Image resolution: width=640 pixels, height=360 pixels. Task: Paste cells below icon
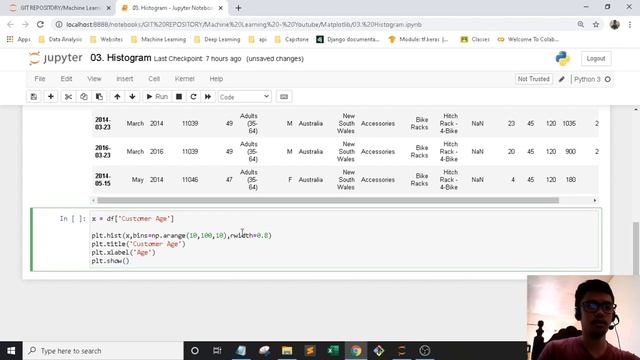pos(99,97)
